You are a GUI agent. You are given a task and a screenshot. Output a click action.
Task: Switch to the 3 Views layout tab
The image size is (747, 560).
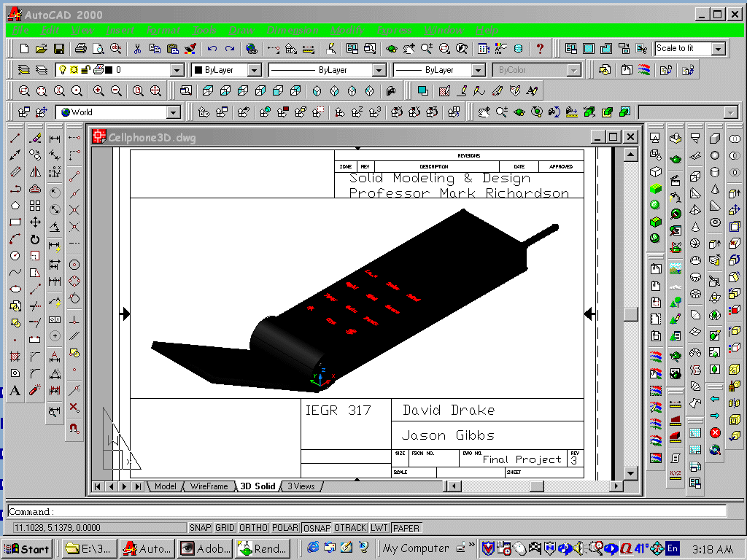(301, 486)
